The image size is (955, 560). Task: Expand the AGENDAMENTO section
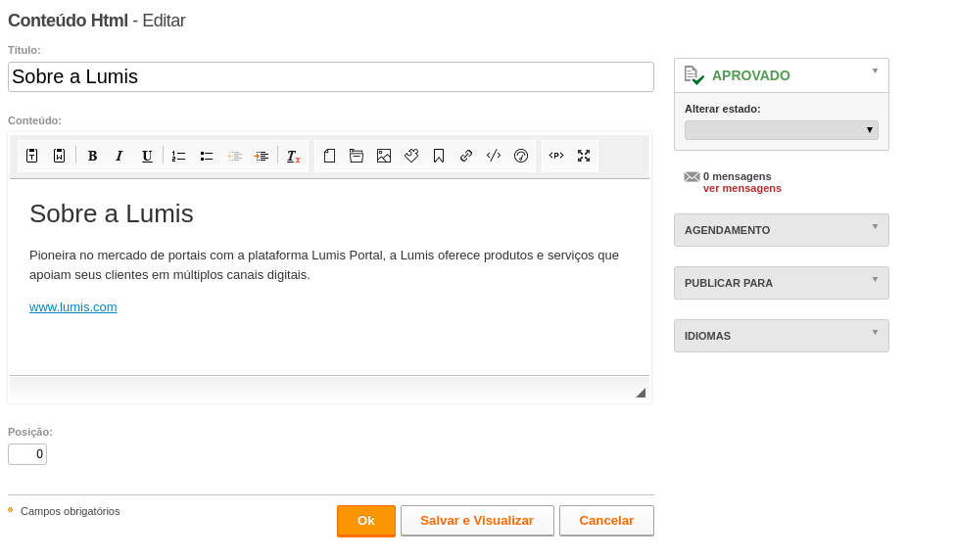[x=782, y=230]
